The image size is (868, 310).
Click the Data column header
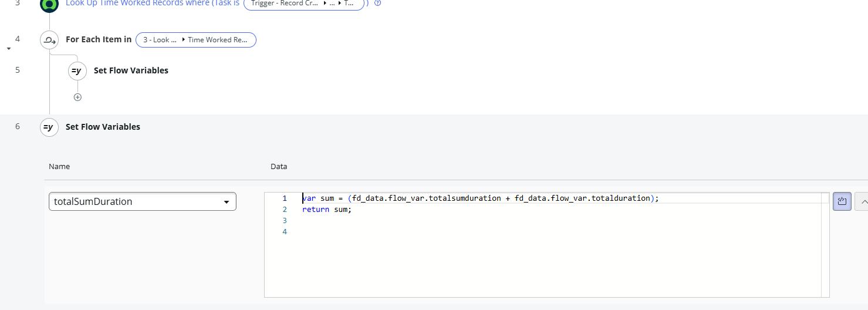click(x=279, y=167)
